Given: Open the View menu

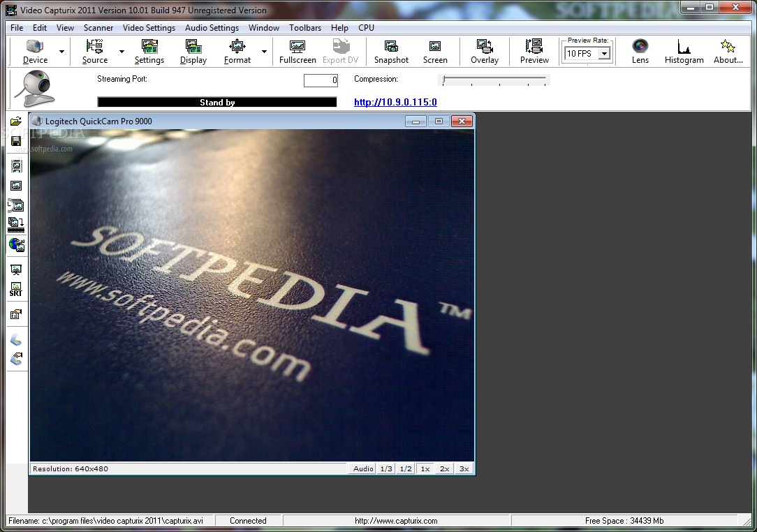Looking at the screenshot, I should pyautogui.click(x=65, y=27).
